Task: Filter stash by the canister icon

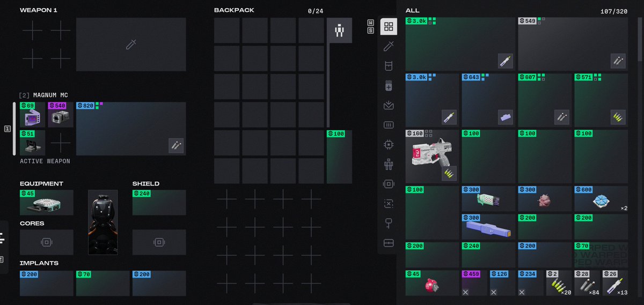Action: (389, 66)
